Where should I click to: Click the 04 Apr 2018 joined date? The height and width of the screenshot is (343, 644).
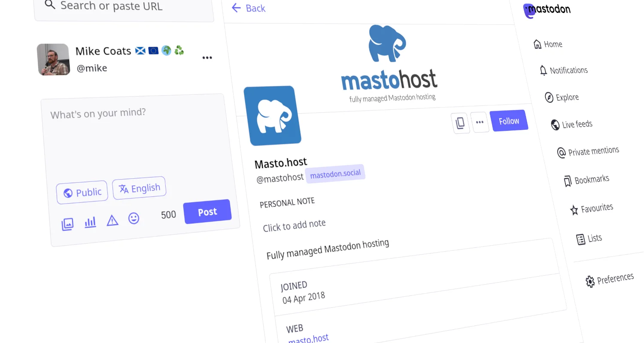point(304,298)
